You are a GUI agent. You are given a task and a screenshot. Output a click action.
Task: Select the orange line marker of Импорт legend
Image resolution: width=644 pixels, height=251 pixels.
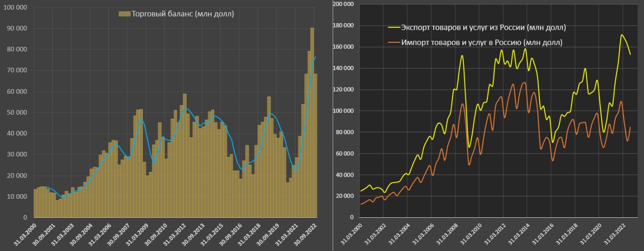(x=393, y=42)
